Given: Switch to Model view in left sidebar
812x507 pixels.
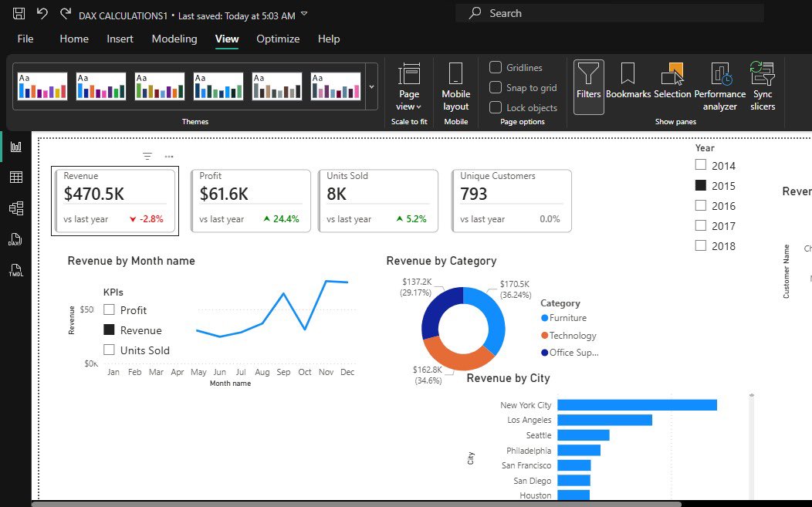Looking at the screenshot, I should (x=16, y=208).
